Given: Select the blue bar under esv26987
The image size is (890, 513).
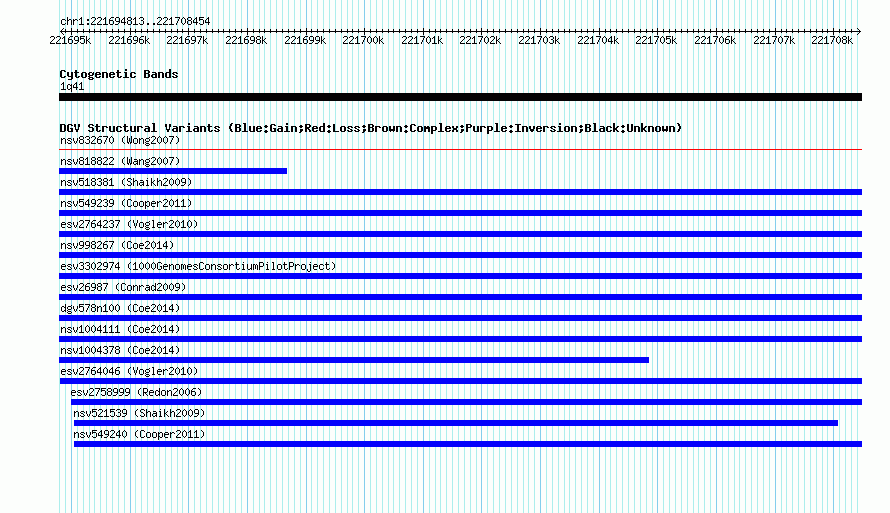Looking at the screenshot, I should [x=460, y=297].
